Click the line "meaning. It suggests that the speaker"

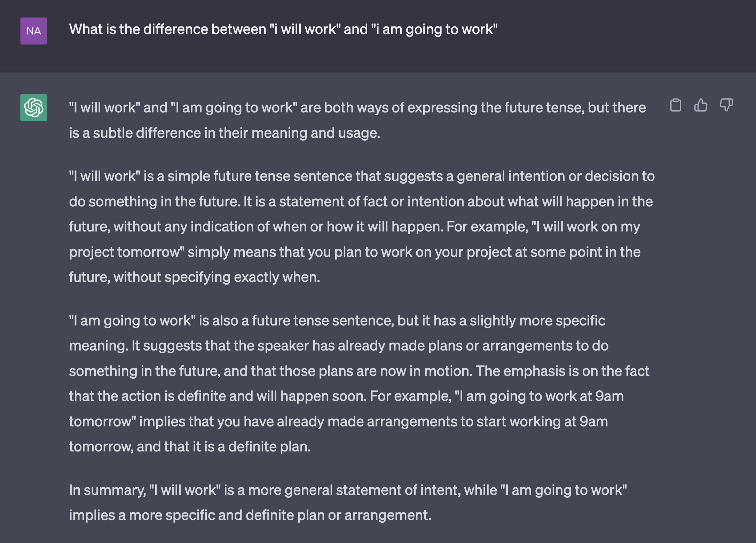[x=339, y=346]
